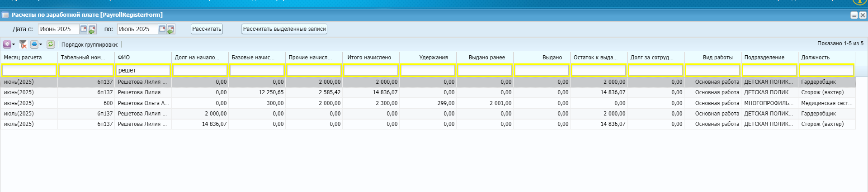Screen dimensions: 868x192
Task: Clear filters with the funnel-cross icon
Action: pos(23,44)
